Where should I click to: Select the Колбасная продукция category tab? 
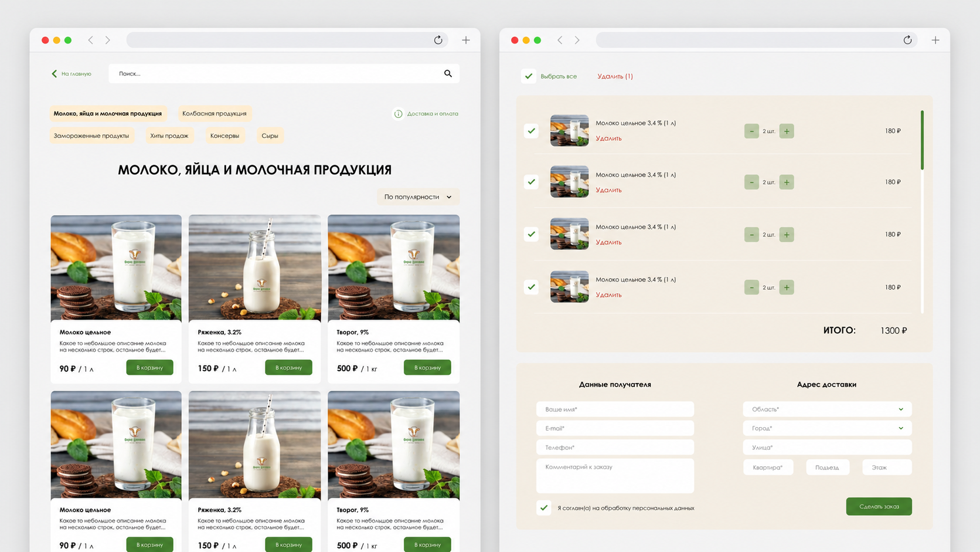tap(214, 113)
